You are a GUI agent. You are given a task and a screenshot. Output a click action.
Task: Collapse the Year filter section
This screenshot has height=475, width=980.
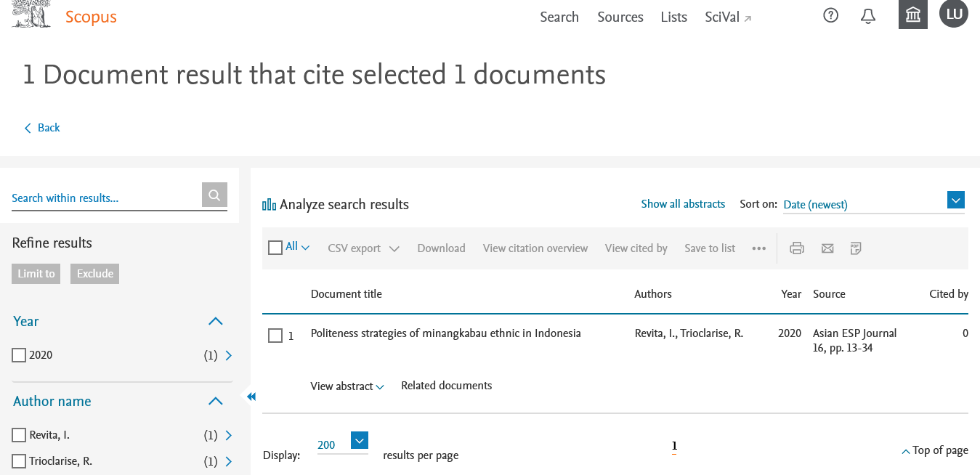pyautogui.click(x=215, y=321)
